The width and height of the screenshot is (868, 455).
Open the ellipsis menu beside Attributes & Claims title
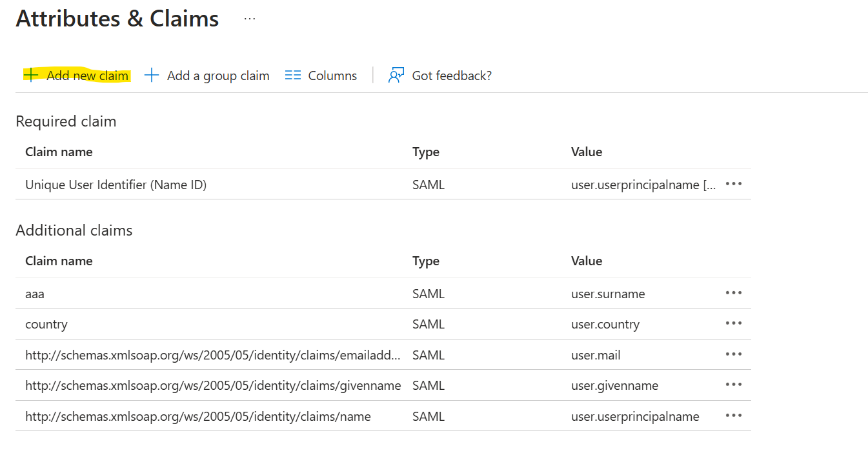250,19
